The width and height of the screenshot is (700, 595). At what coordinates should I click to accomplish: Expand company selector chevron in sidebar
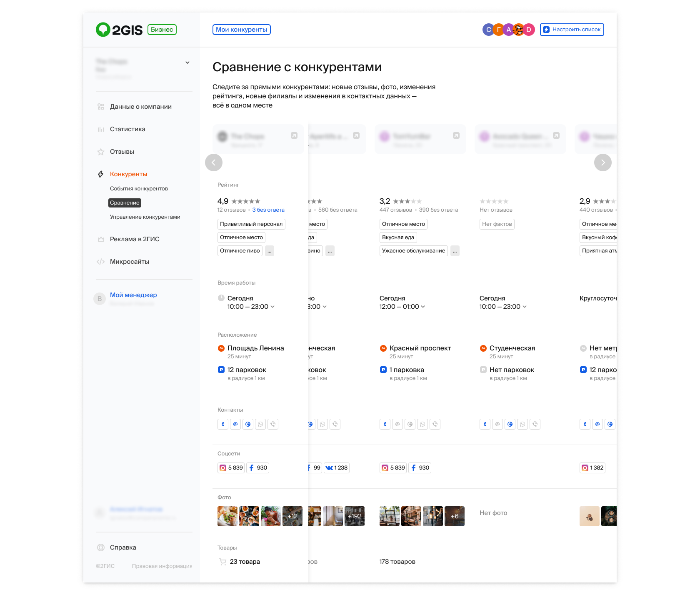[187, 62]
